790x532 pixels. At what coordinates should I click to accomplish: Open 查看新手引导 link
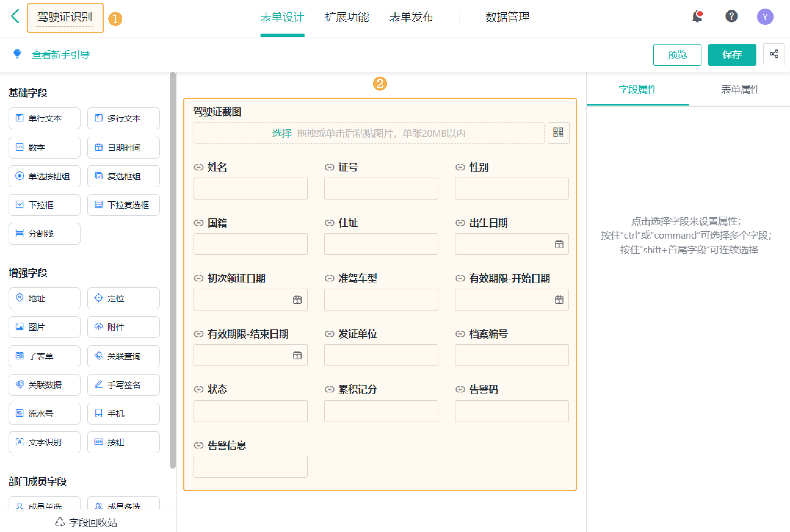pos(60,55)
